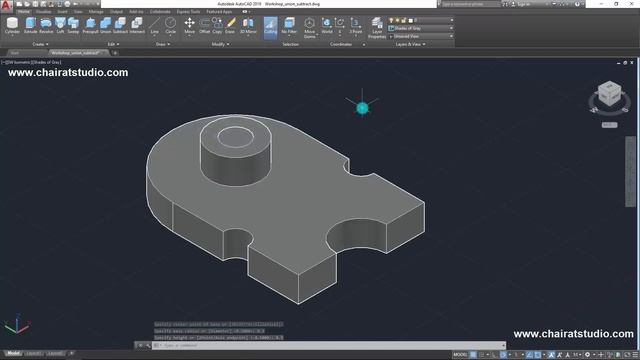Viewport: 640px width, 360px height.
Task: Click the ViewCube navigation cube
Action: (x=609, y=94)
